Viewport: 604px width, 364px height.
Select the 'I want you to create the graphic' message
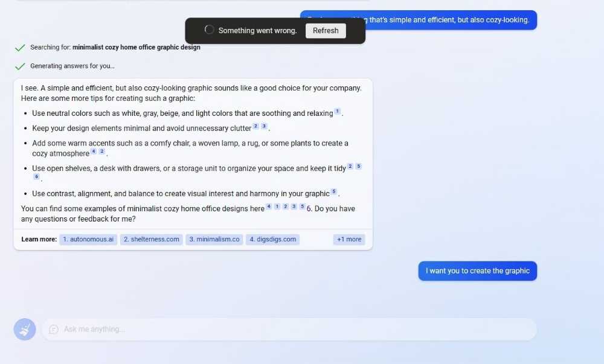click(x=477, y=271)
